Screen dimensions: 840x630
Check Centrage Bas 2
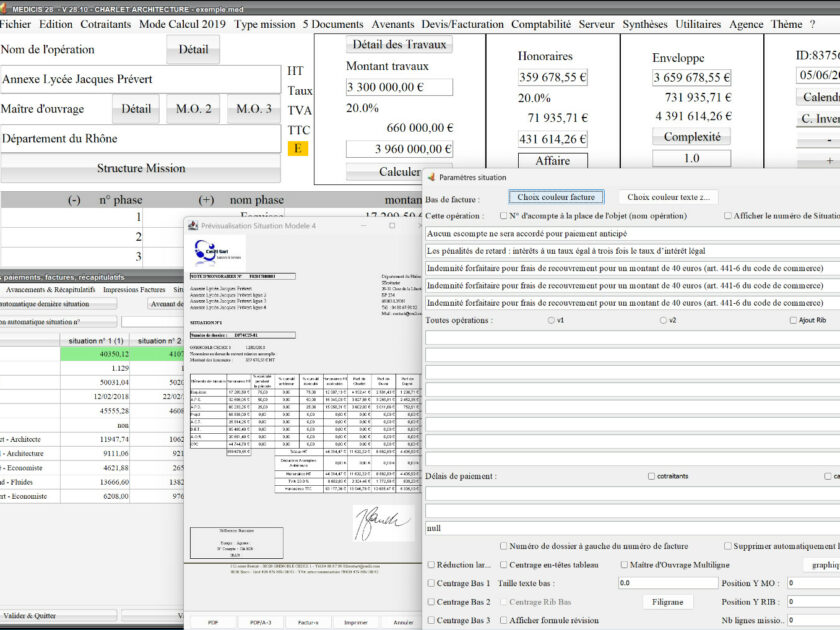pyautogui.click(x=431, y=602)
